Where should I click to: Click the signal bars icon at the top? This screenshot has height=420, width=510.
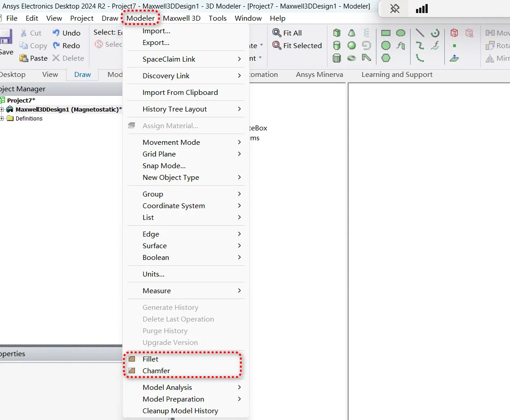pyautogui.click(x=422, y=9)
